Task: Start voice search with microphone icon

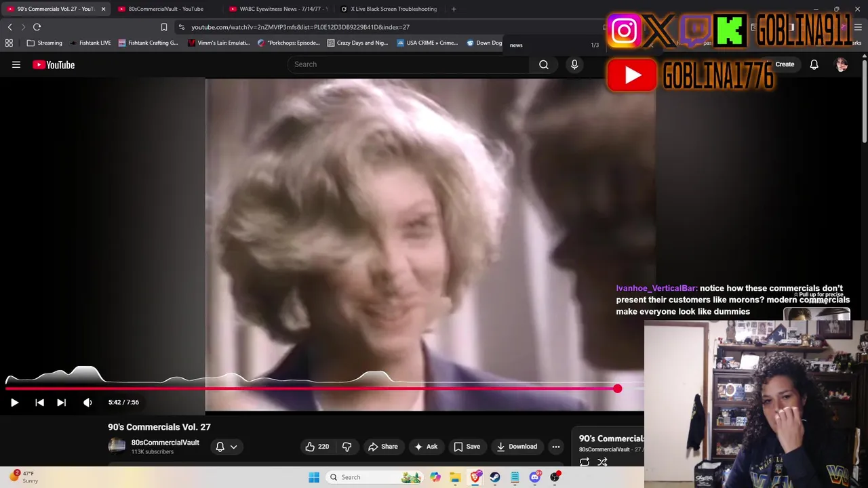Action: tap(574, 64)
